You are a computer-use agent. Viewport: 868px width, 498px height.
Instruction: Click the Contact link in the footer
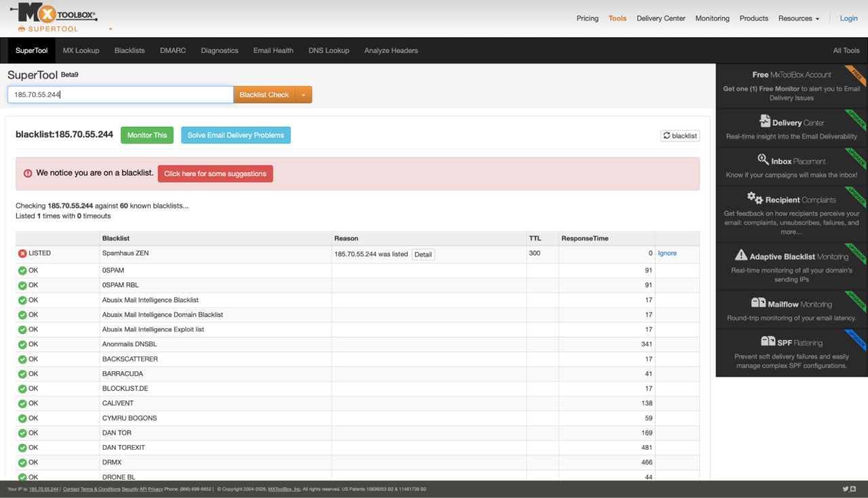(x=71, y=489)
